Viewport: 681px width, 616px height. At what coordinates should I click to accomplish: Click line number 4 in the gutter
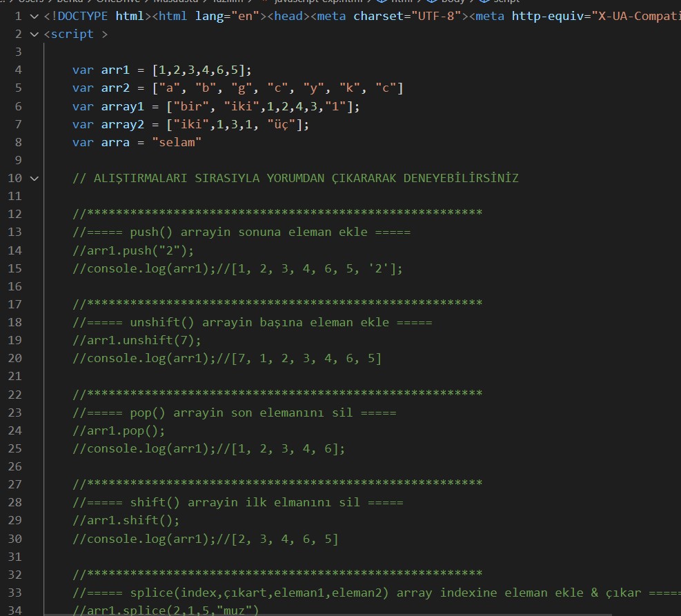pos(17,70)
